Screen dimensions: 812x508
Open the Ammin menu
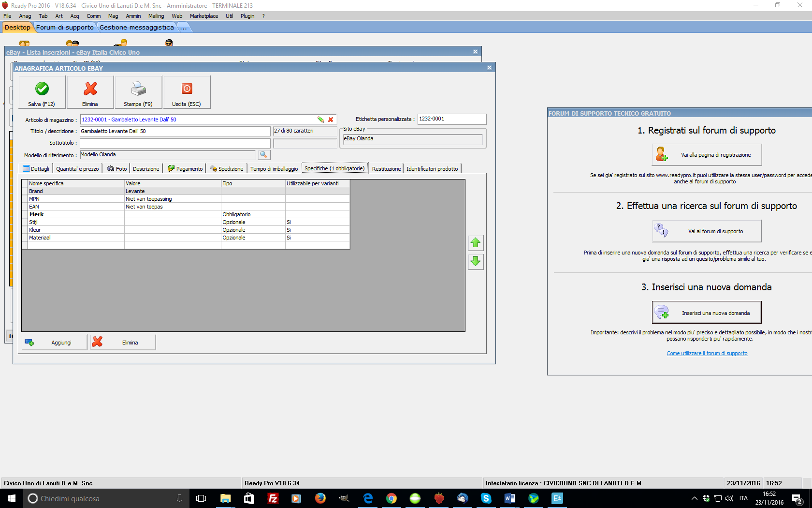pyautogui.click(x=133, y=16)
